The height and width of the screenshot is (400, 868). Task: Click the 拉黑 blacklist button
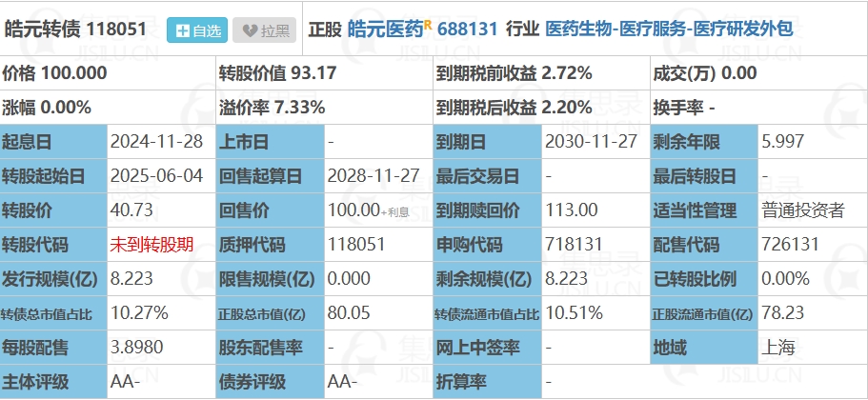click(x=265, y=30)
